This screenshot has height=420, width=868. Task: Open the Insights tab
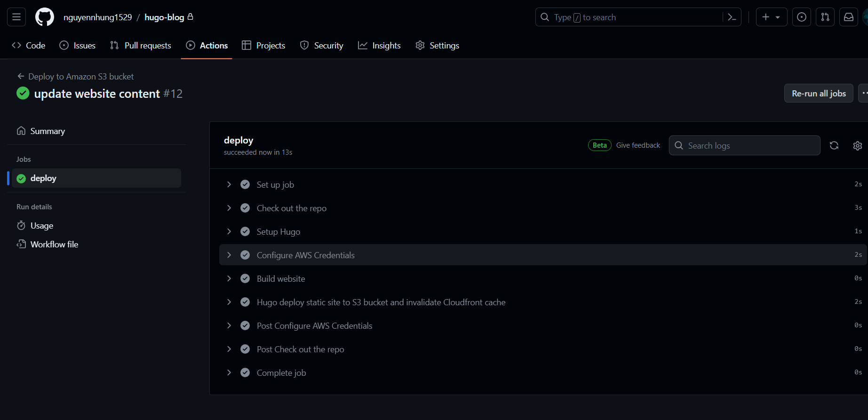point(379,45)
